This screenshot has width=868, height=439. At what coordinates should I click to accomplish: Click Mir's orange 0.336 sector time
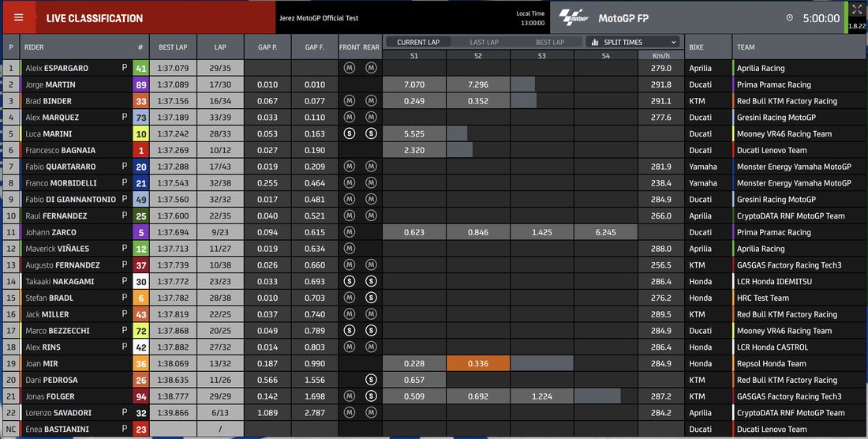coord(477,364)
